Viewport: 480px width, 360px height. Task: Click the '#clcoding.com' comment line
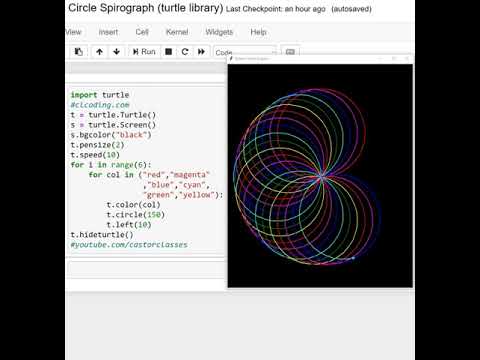(100, 105)
